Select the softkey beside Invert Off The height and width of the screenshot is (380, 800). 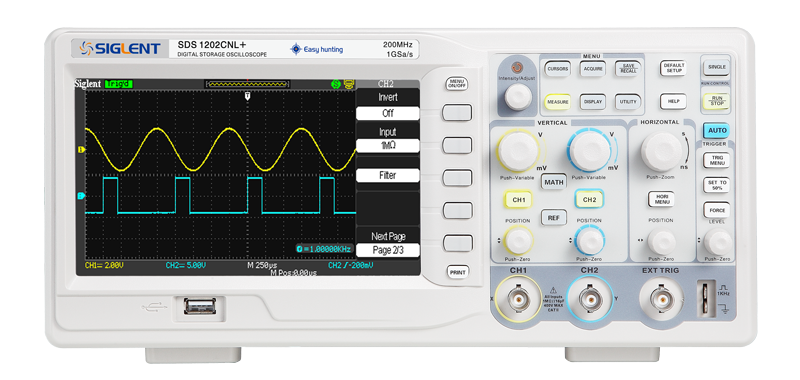[x=457, y=112]
